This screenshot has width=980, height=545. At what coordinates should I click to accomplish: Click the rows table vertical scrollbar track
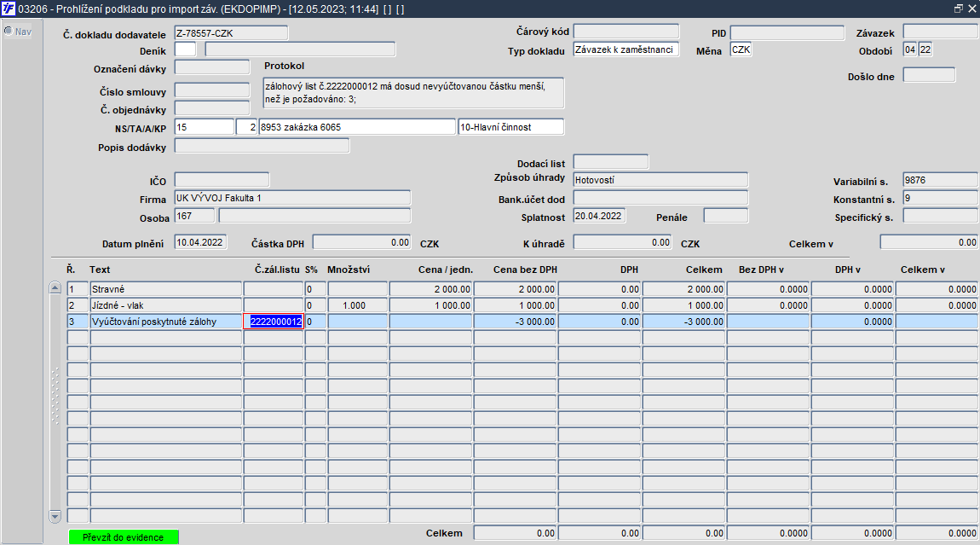[x=55, y=402]
